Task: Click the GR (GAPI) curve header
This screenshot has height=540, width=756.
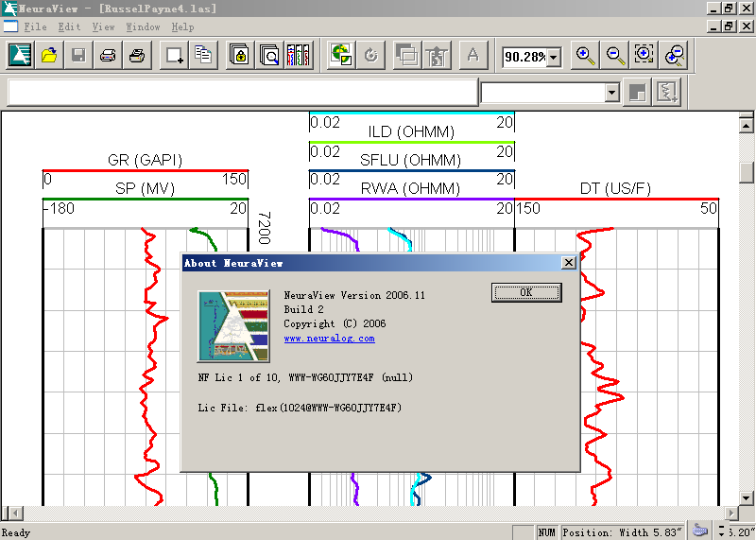Action: pos(146,160)
